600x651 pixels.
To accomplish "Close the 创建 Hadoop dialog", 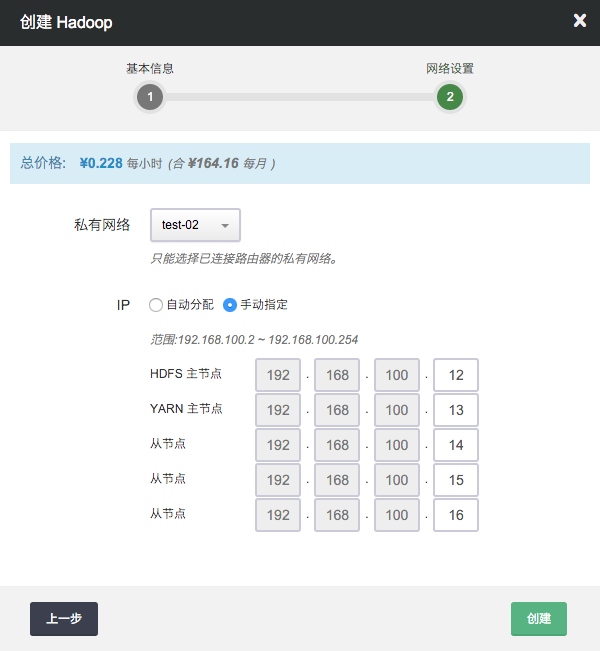I will 579,21.
